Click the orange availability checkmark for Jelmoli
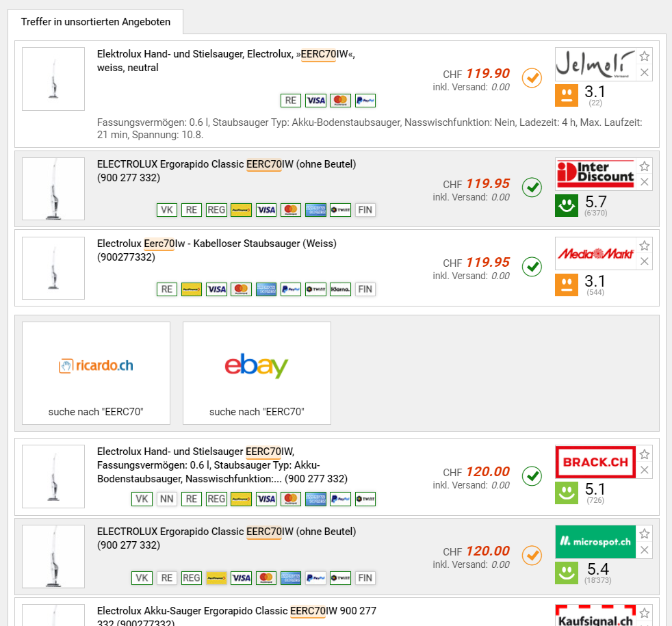The width and height of the screenshot is (672, 626). click(532, 77)
